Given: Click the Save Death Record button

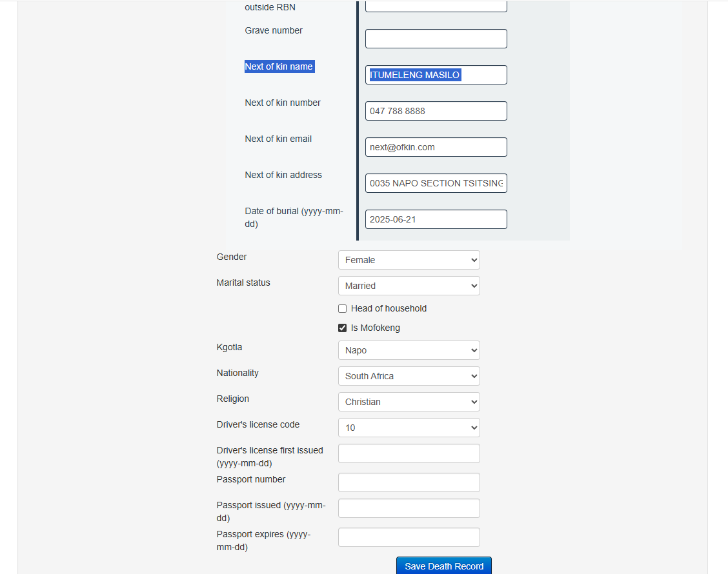Looking at the screenshot, I should tap(444, 566).
